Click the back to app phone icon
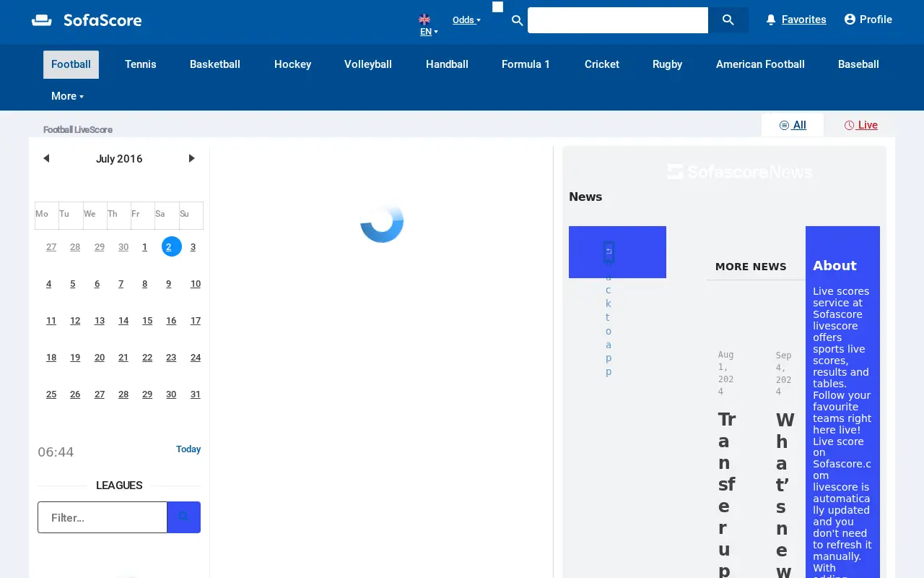This screenshot has width=924, height=578. [609, 251]
